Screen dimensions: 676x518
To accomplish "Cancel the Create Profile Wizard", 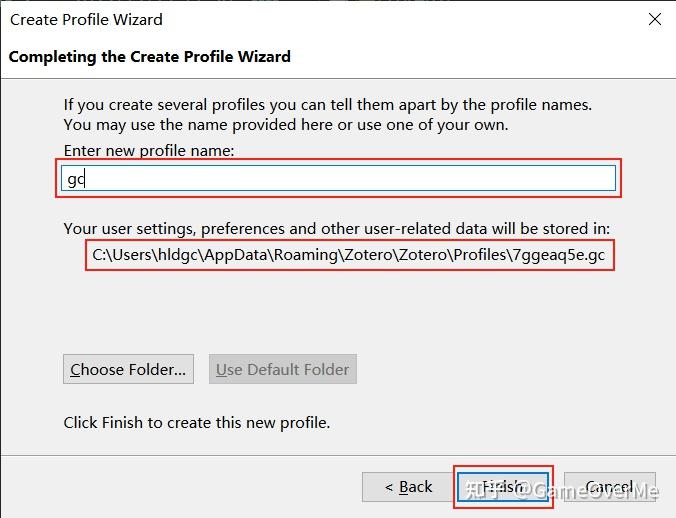I will [x=609, y=487].
